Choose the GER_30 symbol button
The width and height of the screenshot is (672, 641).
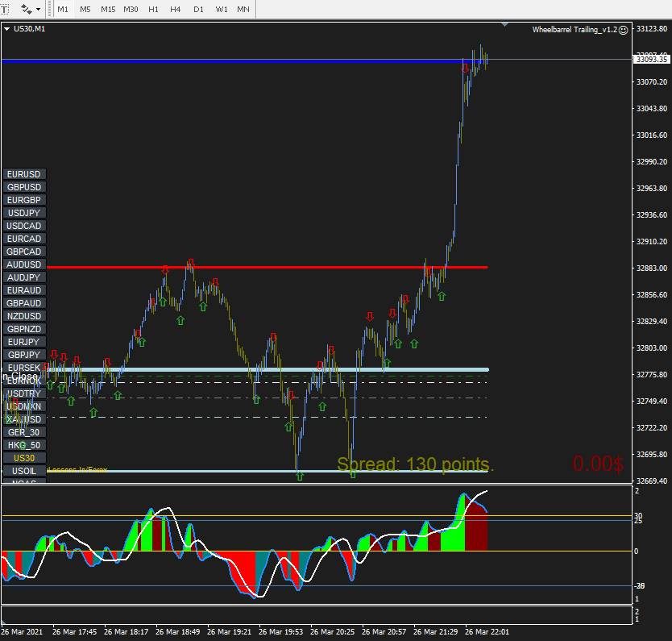[24, 432]
